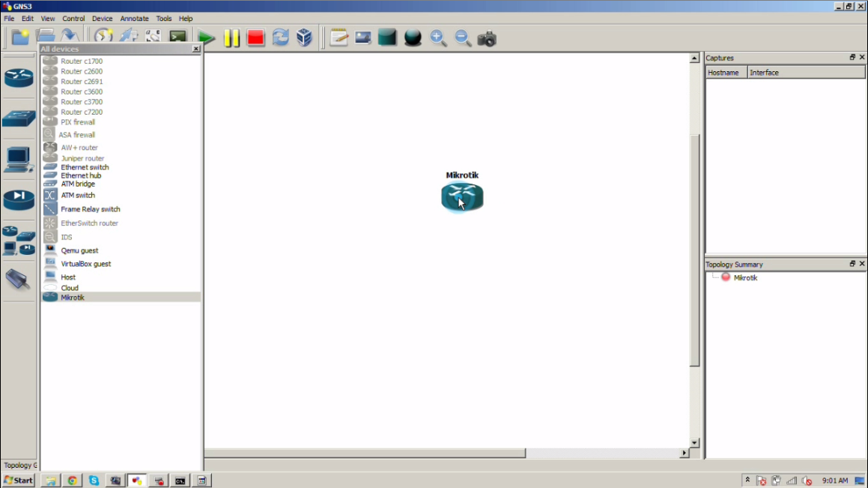The image size is (868, 488).
Task: Zoom out with magnifier minus icon
Action: [x=463, y=37]
